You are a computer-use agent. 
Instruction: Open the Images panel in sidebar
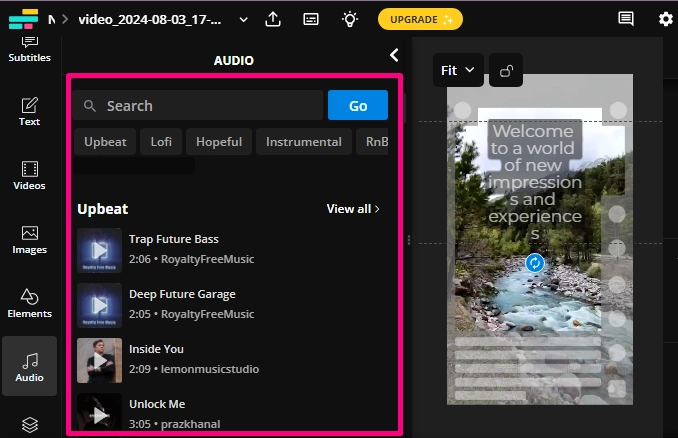point(30,239)
